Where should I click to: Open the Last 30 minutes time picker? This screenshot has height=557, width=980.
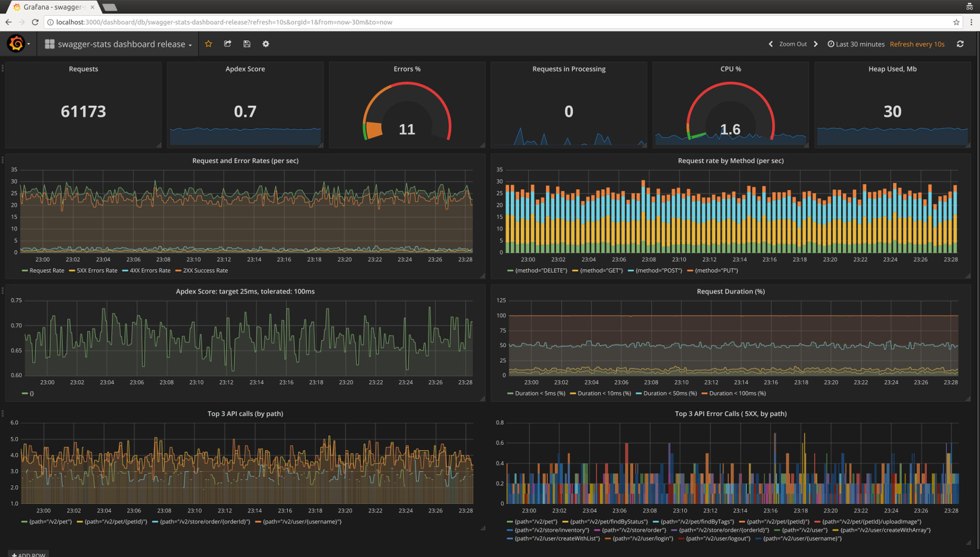[x=860, y=44]
